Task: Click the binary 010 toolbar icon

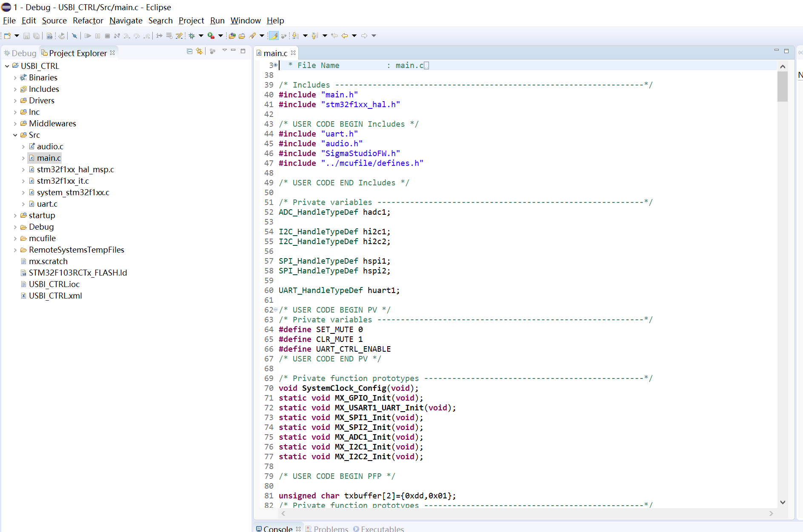Action: point(49,36)
